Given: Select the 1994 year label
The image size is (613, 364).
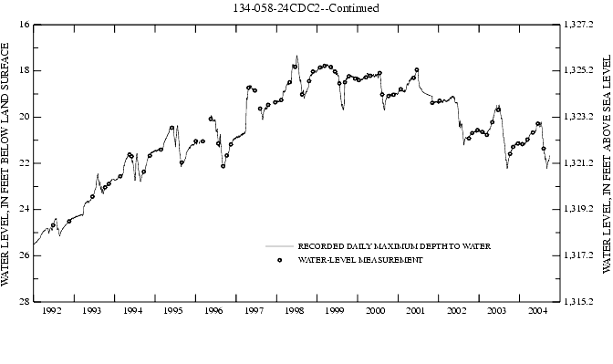Looking at the screenshot, I should [x=132, y=311].
